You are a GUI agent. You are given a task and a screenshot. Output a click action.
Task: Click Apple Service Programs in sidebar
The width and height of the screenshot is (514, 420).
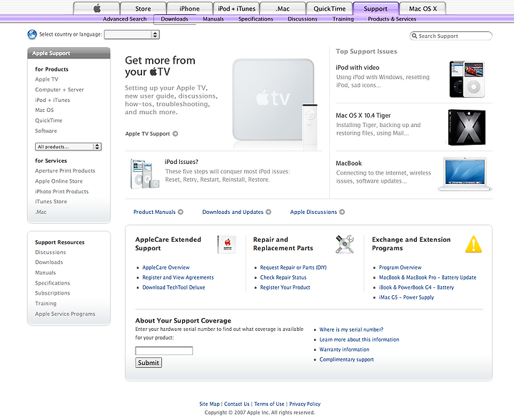(x=65, y=314)
